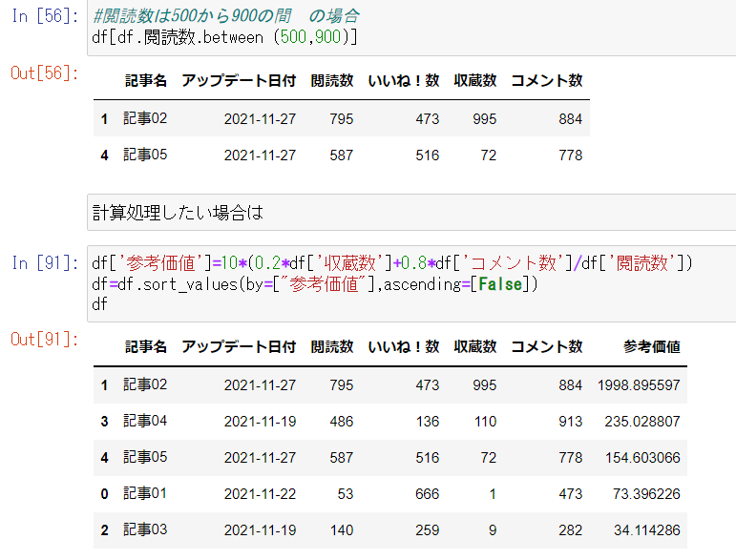This screenshot has width=736, height=560.
Task: Click the 記事04 cell in the sorted table
Action: [145, 421]
